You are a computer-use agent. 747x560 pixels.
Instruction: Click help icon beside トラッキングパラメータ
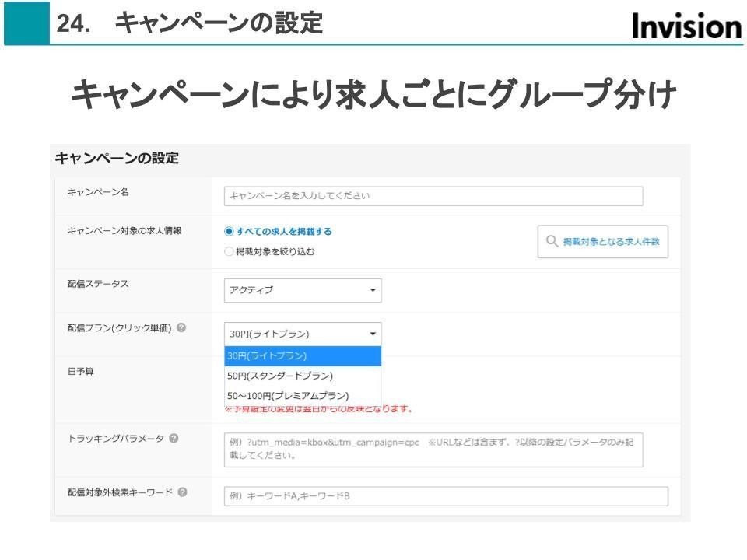174,438
